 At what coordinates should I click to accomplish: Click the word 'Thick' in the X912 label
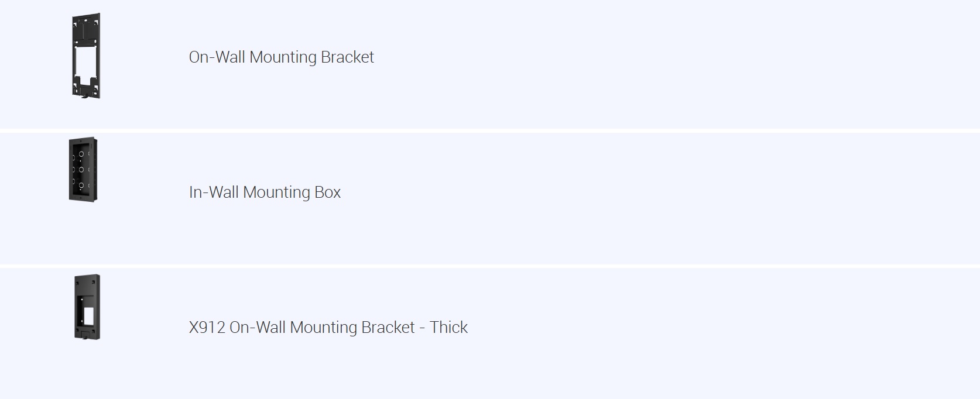(x=448, y=328)
